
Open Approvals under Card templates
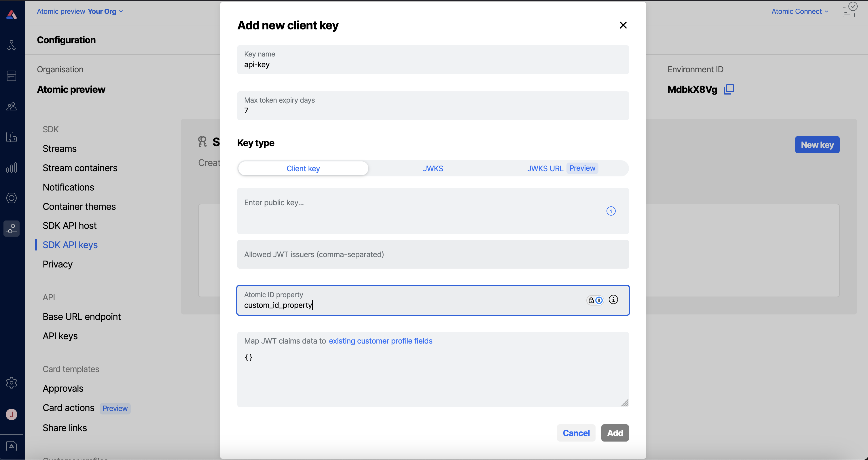63,389
